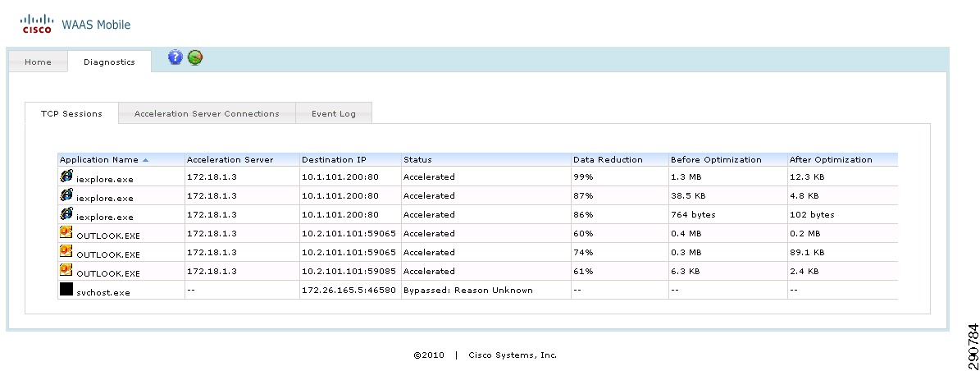Click the 764 bytes before optimization value
980x371 pixels.
click(x=693, y=214)
